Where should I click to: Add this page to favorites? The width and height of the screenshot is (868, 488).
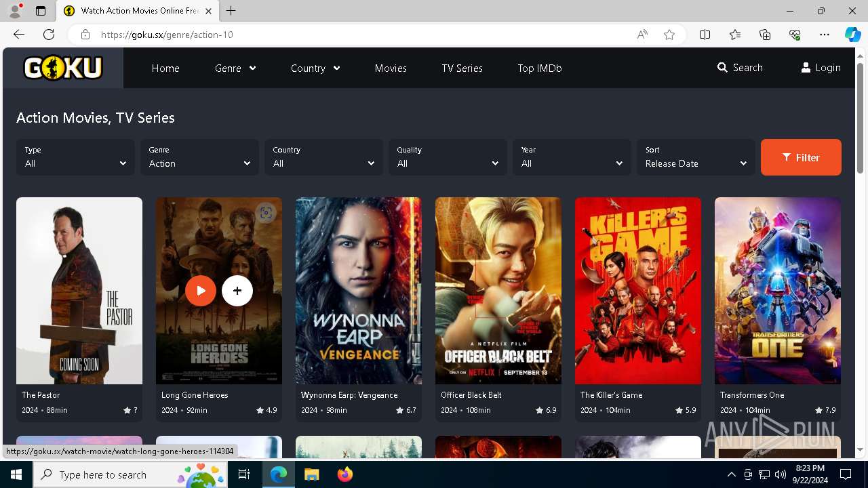point(669,35)
